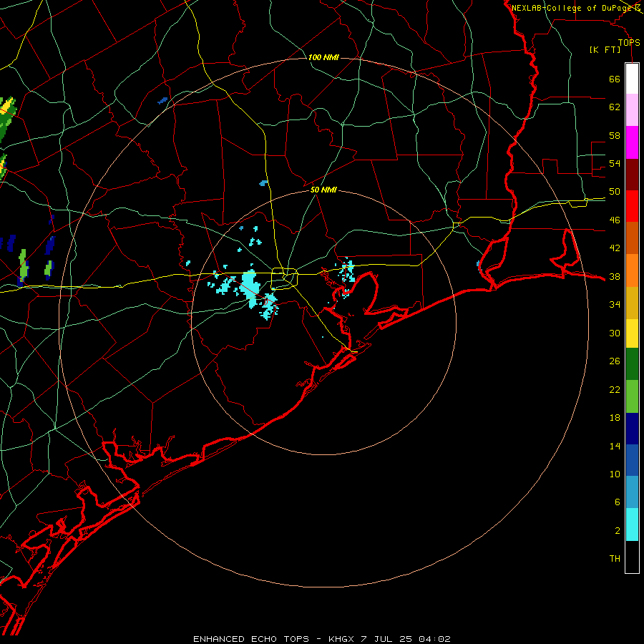Select the dark orange legend swatch
Image resolution: width=644 pixels, height=644 pixels.
click(x=632, y=238)
